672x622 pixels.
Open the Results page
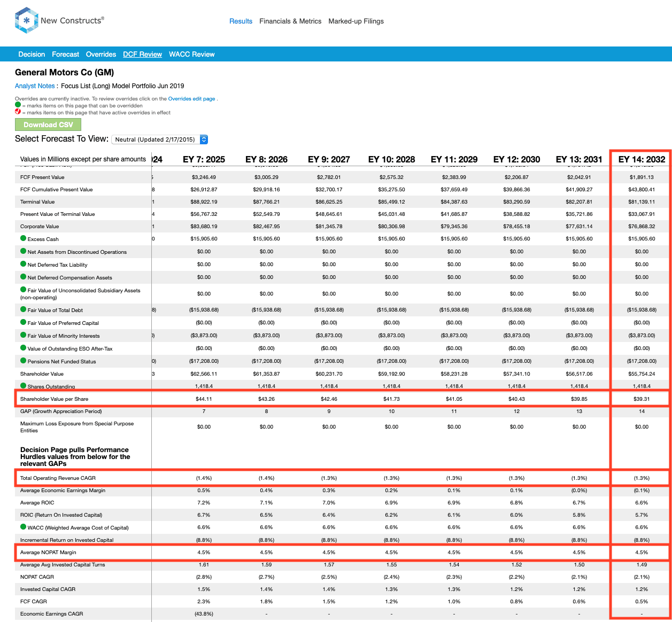(x=241, y=21)
